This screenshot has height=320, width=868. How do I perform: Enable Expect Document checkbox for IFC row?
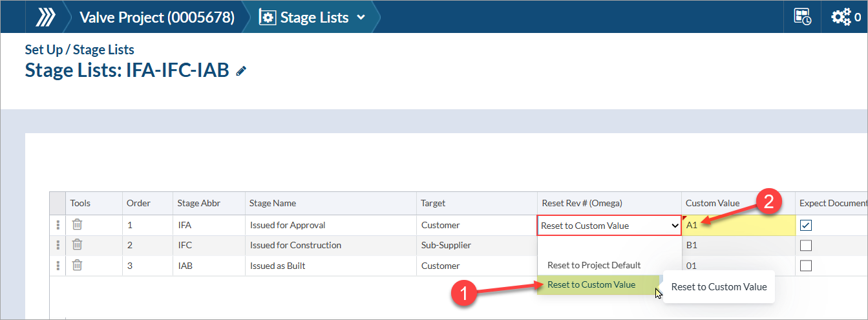click(x=806, y=246)
